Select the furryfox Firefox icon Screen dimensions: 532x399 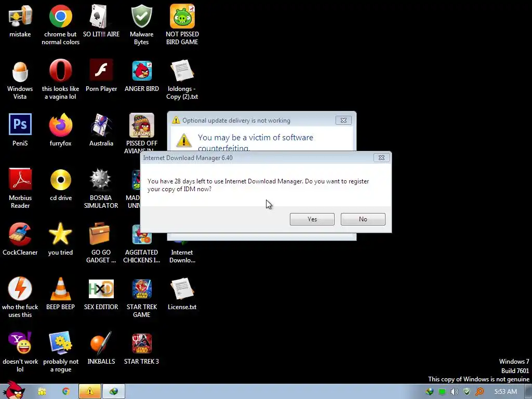tap(60, 130)
